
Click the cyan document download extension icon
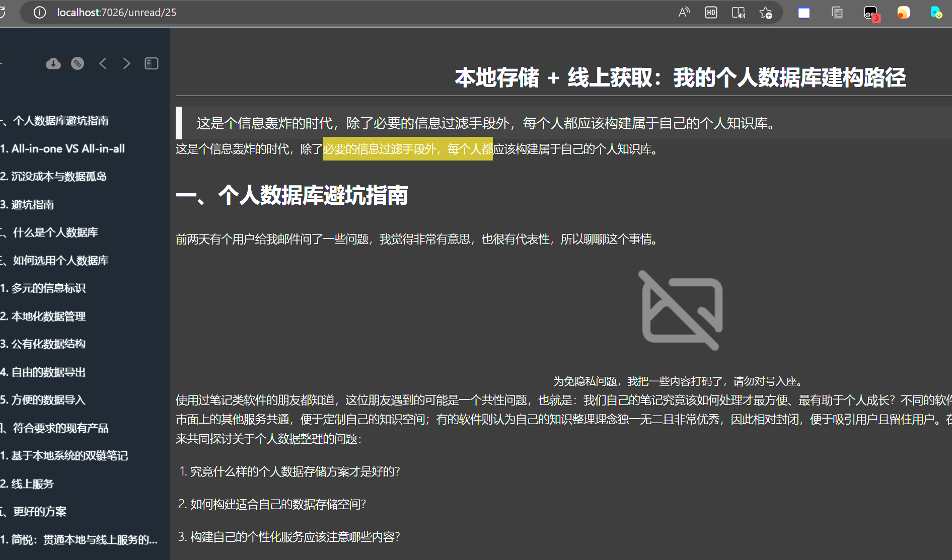[936, 13]
